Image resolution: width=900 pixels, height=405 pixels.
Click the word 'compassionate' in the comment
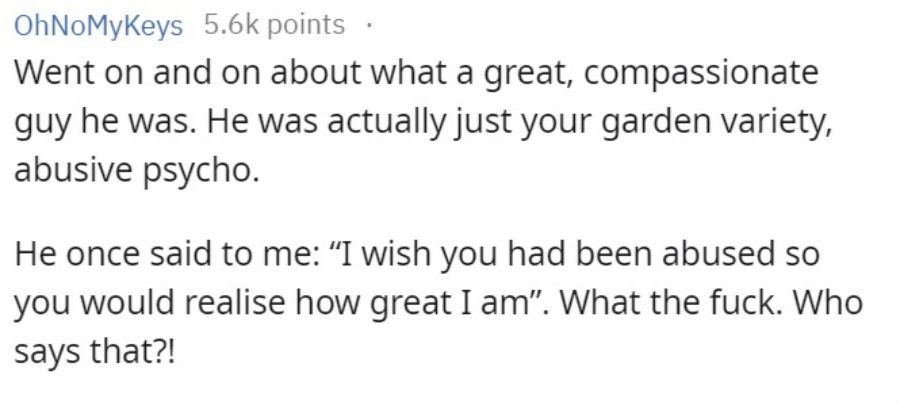tap(699, 75)
